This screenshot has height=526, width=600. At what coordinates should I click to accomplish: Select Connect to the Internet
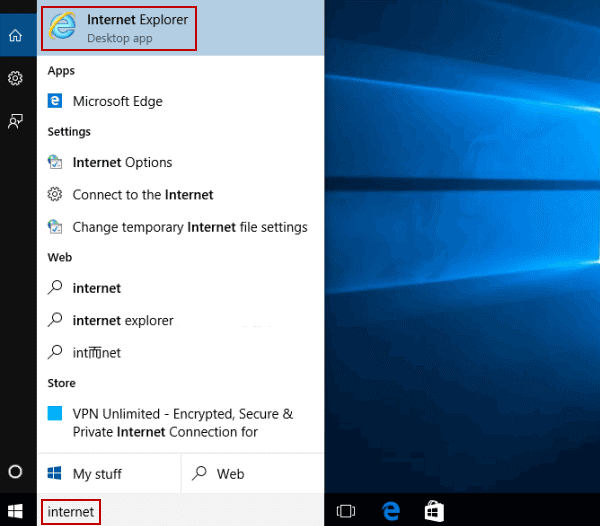pos(180,195)
